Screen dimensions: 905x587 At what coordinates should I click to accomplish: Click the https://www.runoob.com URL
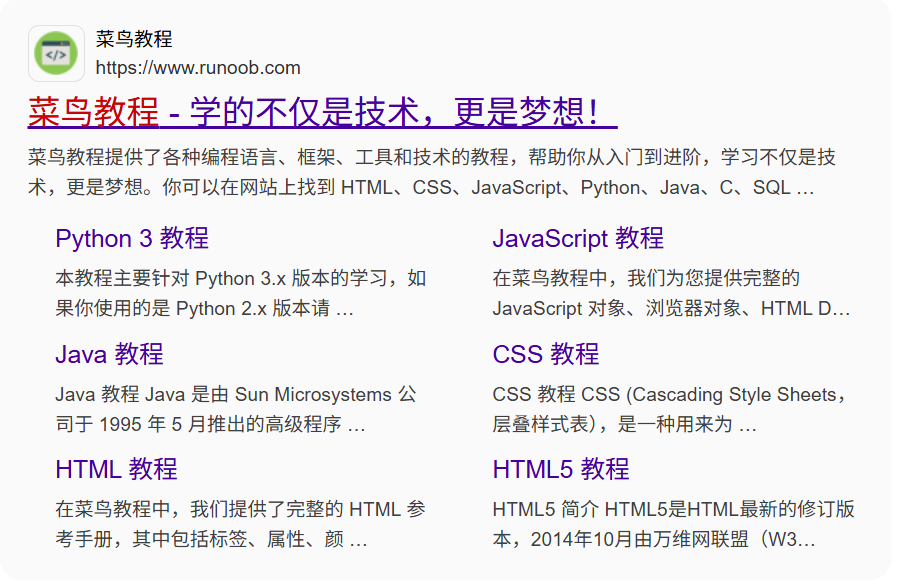198,68
